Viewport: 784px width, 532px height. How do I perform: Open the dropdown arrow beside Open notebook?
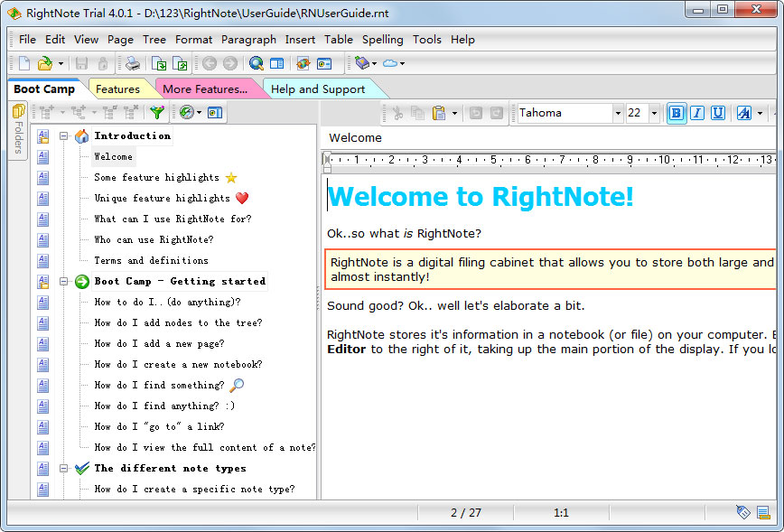pos(61,63)
